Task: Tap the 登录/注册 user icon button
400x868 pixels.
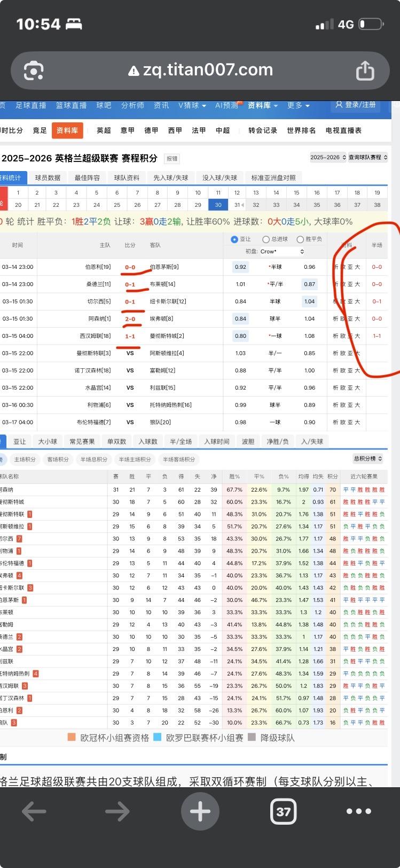Action: point(355,105)
